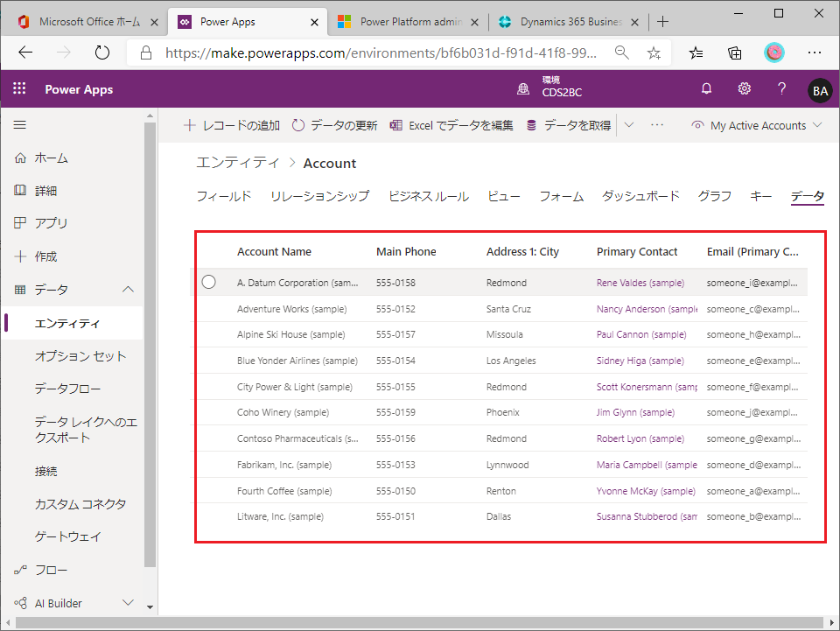Screen dimensions: 840x631
Task: Open Sidney Higa (sample) contact link
Action: point(640,361)
